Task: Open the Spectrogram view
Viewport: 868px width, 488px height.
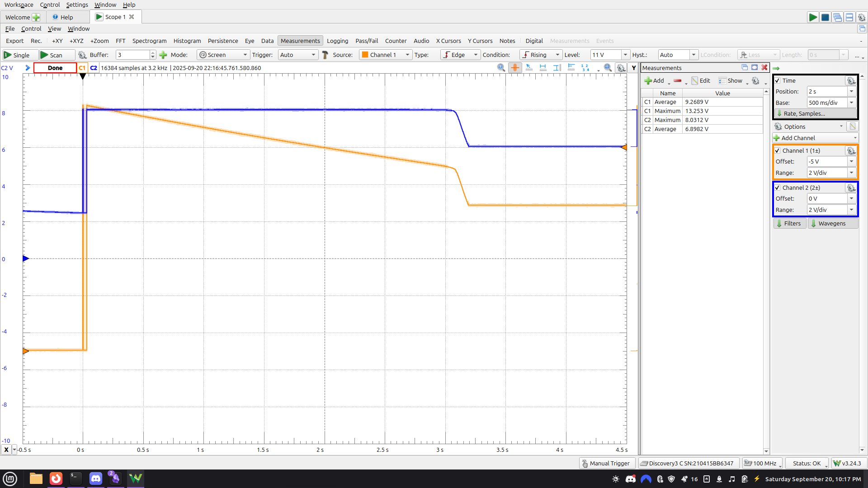Action: point(149,41)
